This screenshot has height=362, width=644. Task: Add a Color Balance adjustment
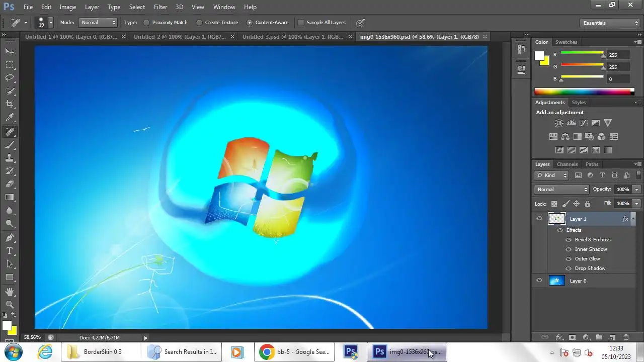pyautogui.click(x=565, y=136)
